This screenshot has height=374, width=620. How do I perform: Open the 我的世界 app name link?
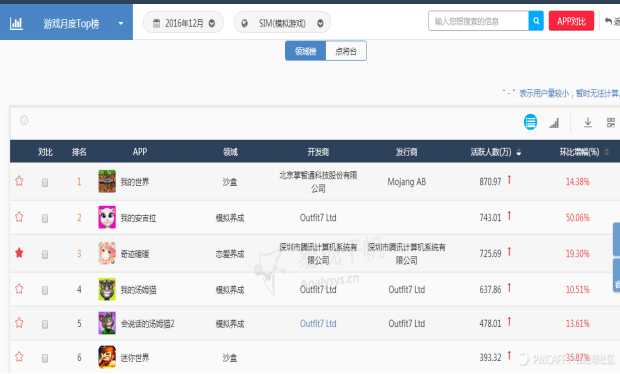click(x=135, y=182)
